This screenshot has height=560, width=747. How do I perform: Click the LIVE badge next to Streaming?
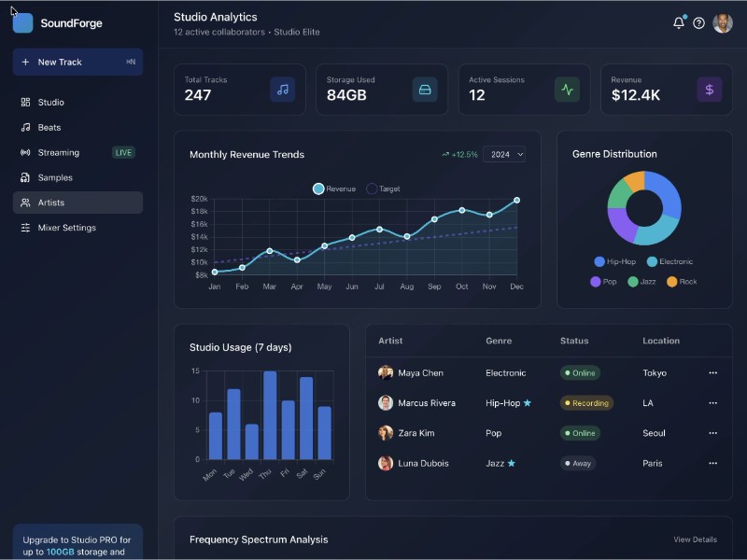pyautogui.click(x=123, y=152)
